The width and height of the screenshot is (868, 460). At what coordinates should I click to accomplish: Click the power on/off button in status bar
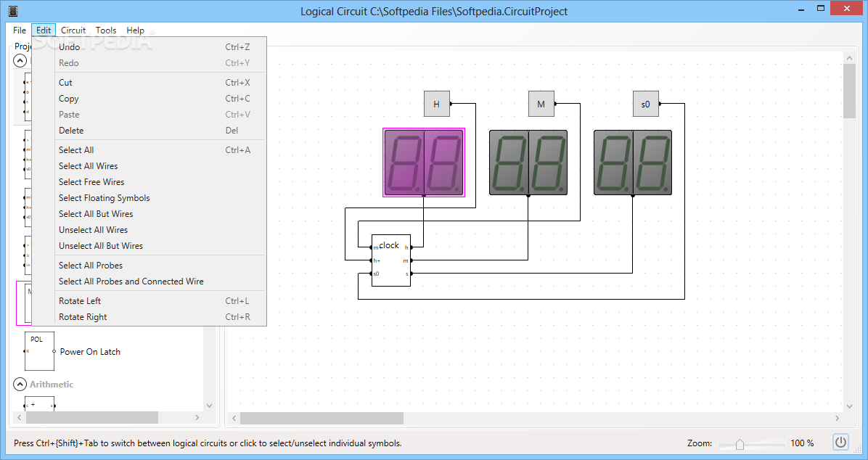[840, 443]
